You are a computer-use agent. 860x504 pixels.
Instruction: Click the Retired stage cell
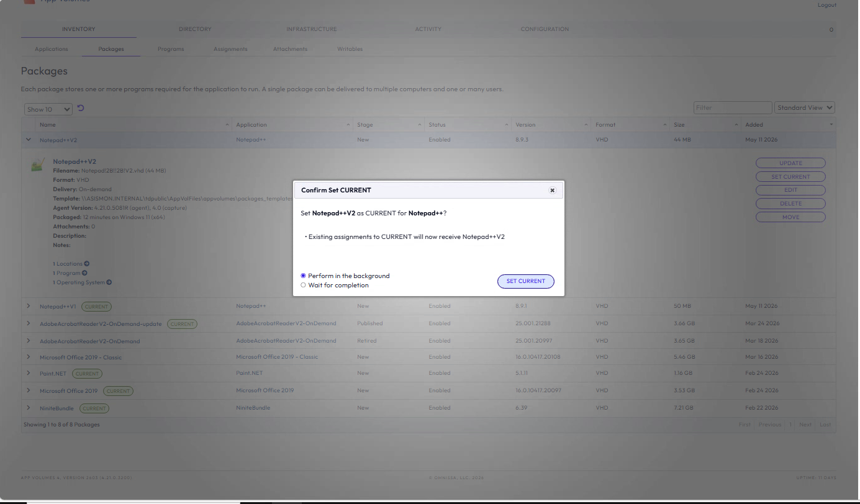click(x=366, y=341)
